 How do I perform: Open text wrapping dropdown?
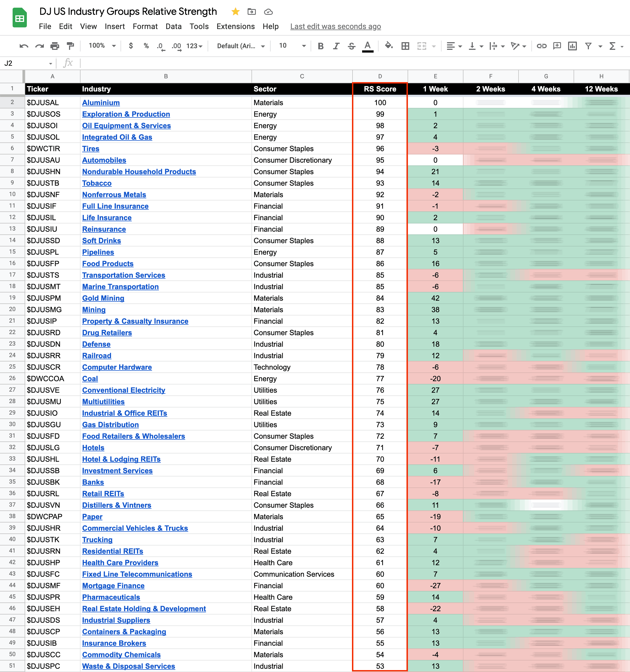497,46
